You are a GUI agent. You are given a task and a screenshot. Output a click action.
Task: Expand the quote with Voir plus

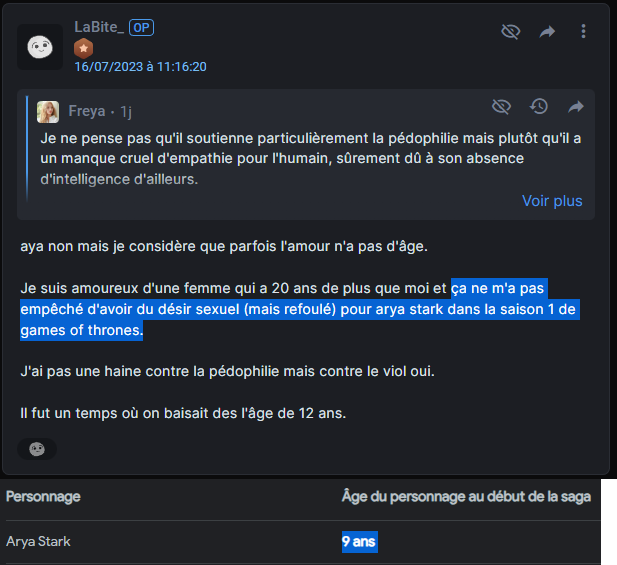[x=552, y=201]
